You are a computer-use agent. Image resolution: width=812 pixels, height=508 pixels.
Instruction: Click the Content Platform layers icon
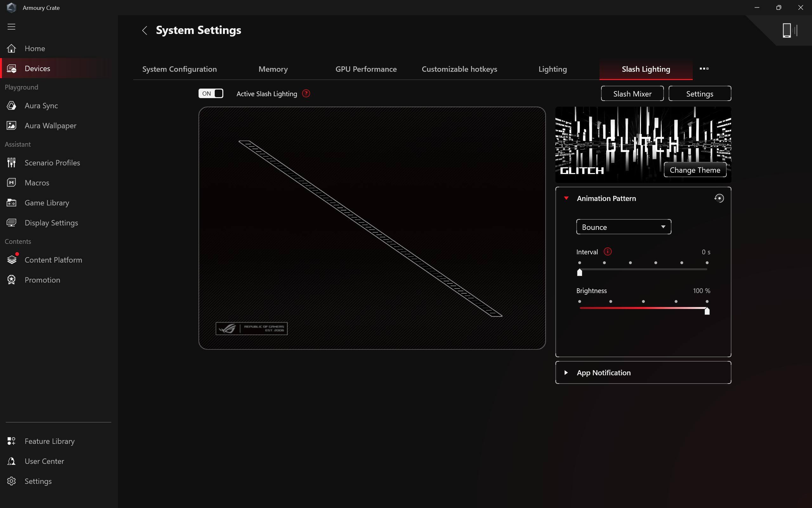coord(12,260)
